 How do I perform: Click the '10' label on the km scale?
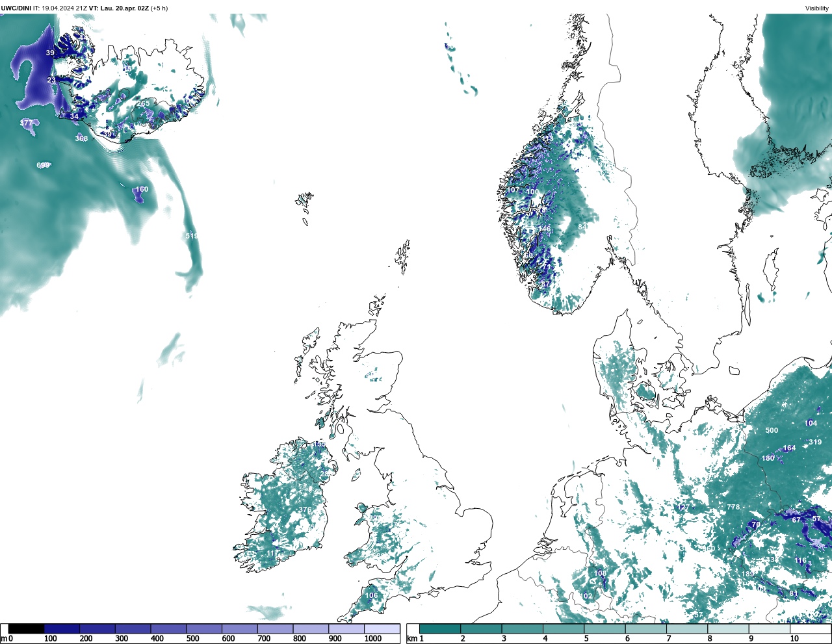click(794, 639)
